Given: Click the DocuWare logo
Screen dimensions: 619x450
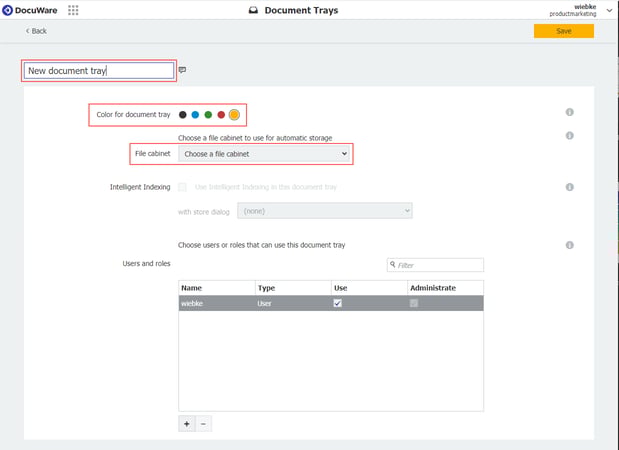Looking at the screenshot, I should point(31,11).
